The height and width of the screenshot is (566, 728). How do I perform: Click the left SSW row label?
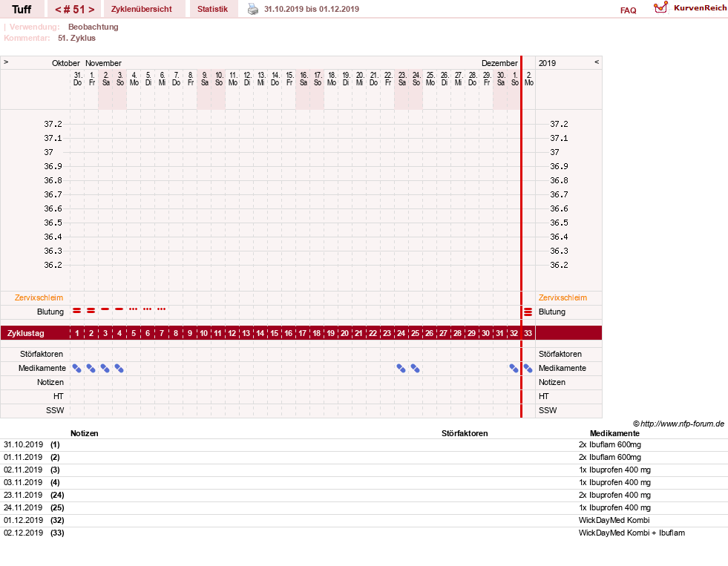[x=55, y=410]
